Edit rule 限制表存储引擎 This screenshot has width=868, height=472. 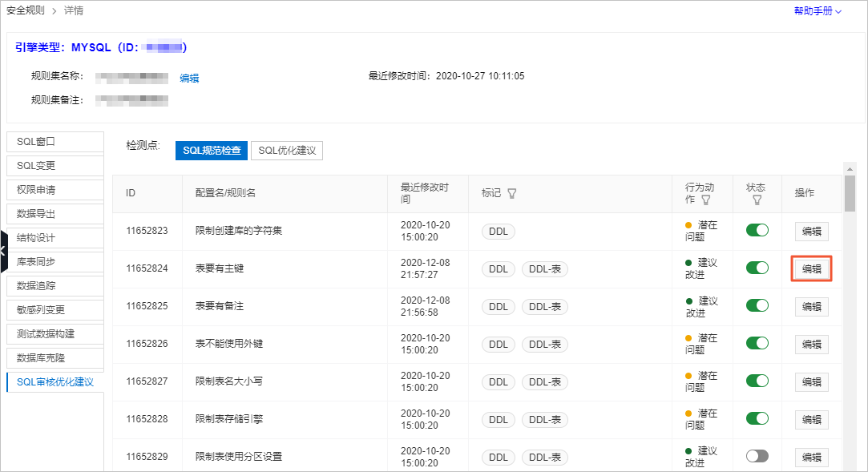pos(812,419)
